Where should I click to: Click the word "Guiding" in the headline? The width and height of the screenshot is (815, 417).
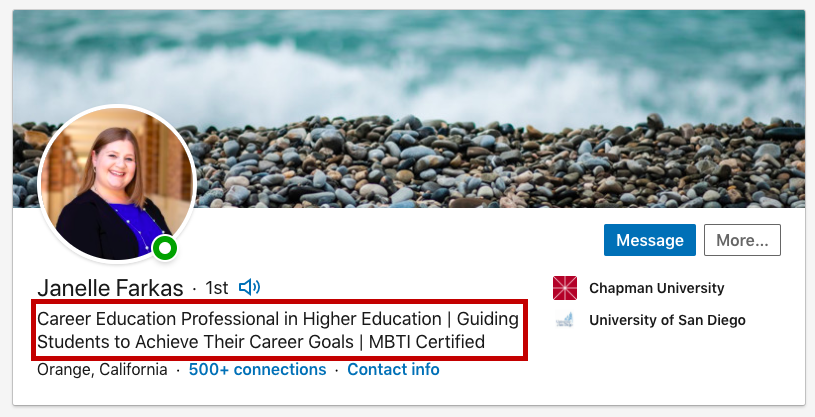(x=488, y=319)
